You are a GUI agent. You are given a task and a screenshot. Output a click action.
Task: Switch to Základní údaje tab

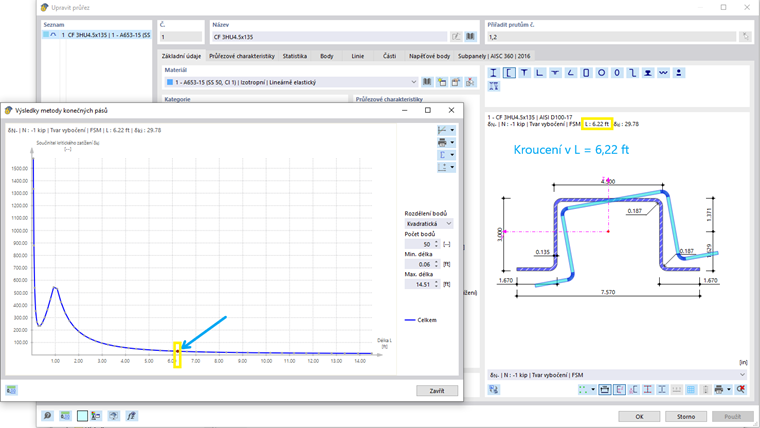(x=181, y=56)
